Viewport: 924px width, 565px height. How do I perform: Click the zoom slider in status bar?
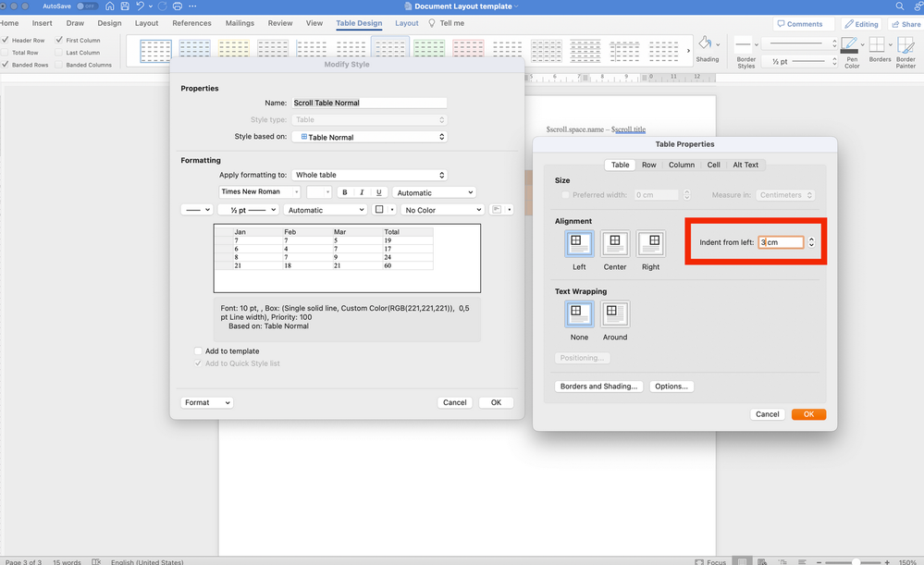tap(855, 562)
